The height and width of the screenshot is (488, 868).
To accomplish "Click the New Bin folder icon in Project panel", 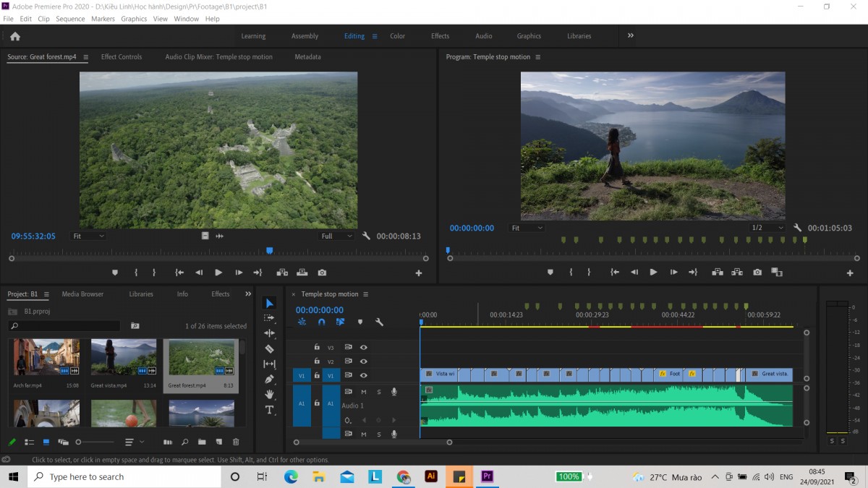I will [202, 442].
